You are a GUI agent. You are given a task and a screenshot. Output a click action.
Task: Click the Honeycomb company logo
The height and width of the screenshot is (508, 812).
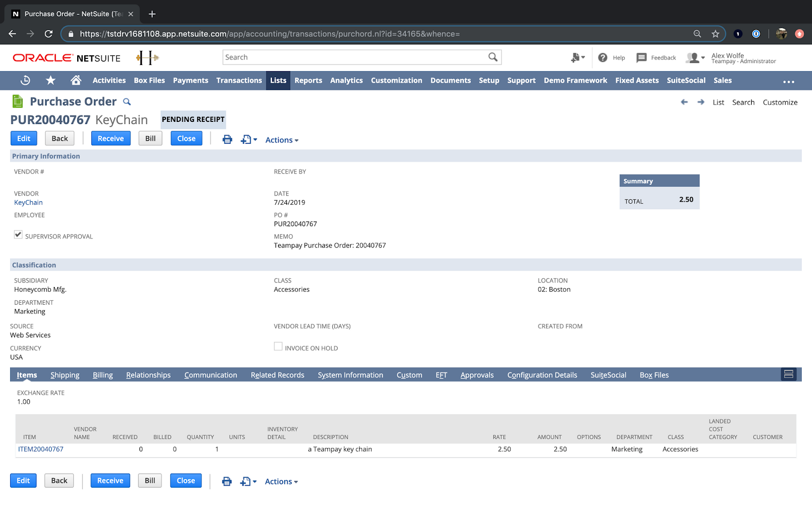pos(147,57)
